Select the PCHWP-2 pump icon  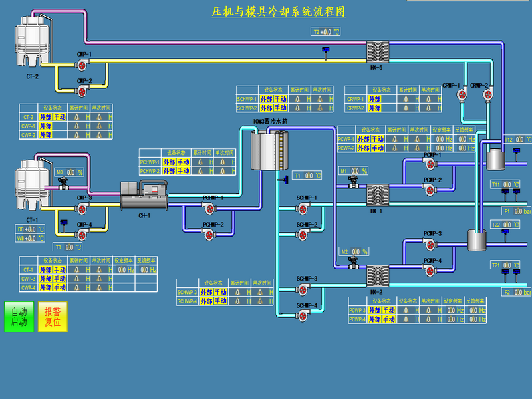[x=210, y=234]
